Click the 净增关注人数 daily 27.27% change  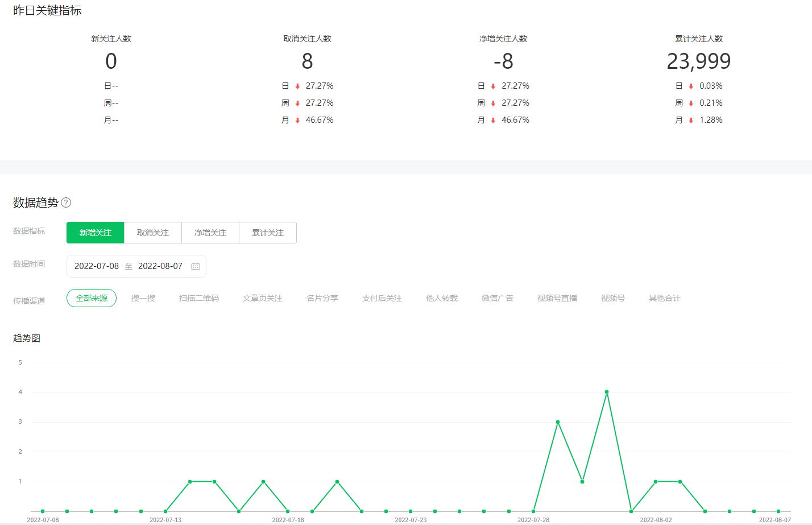515,86
